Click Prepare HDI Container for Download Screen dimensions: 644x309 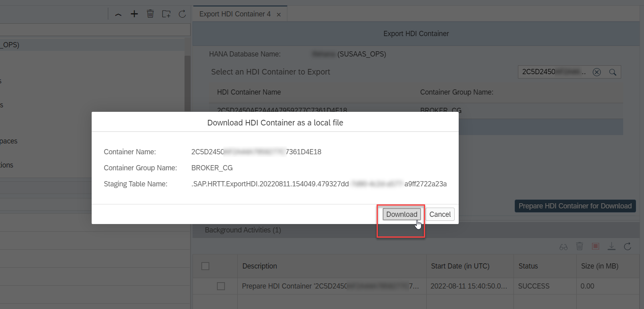pyautogui.click(x=575, y=206)
